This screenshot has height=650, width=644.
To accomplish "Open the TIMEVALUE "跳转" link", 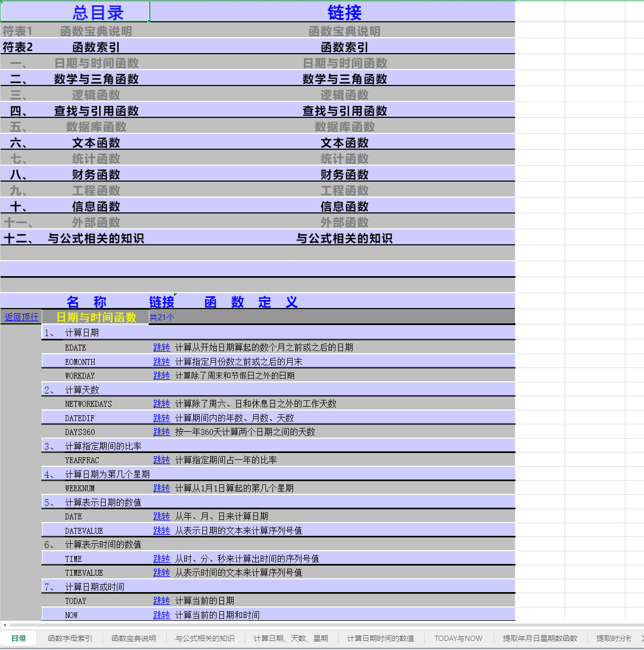I will click(161, 572).
